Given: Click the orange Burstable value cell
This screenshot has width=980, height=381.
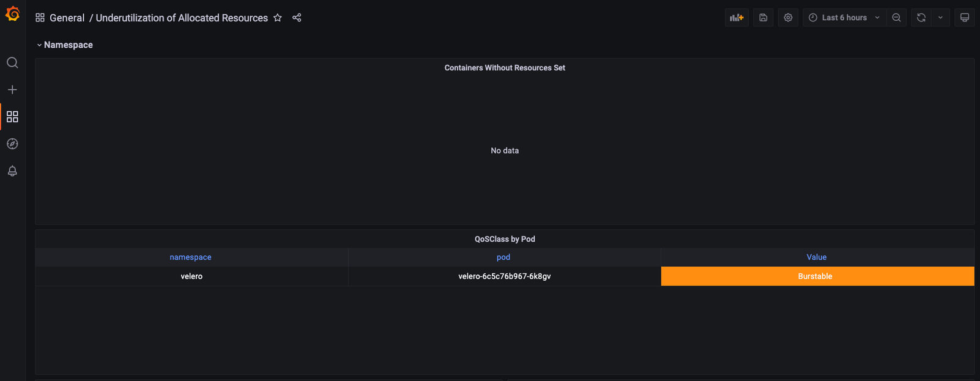Looking at the screenshot, I should pyautogui.click(x=817, y=276).
